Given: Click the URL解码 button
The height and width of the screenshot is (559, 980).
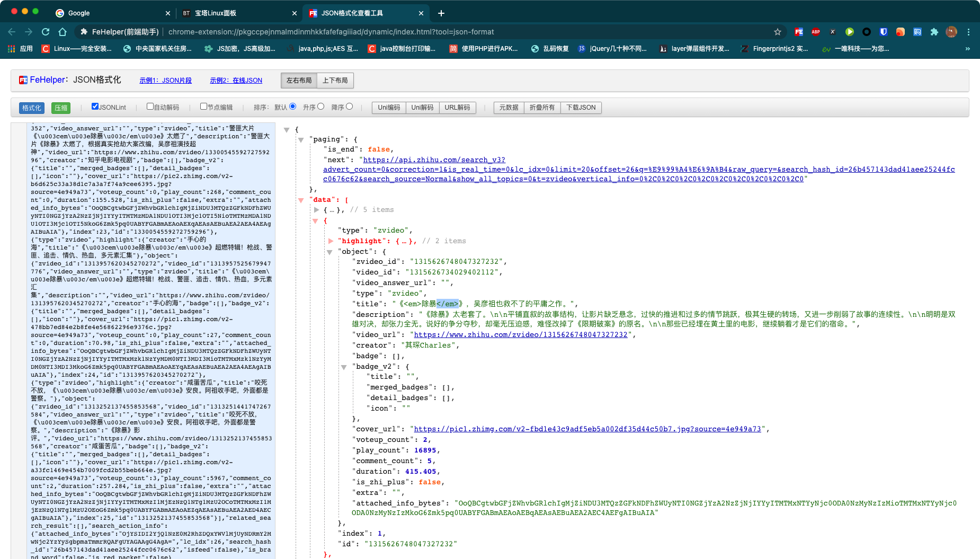Looking at the screenshot, I should (457, 108).
